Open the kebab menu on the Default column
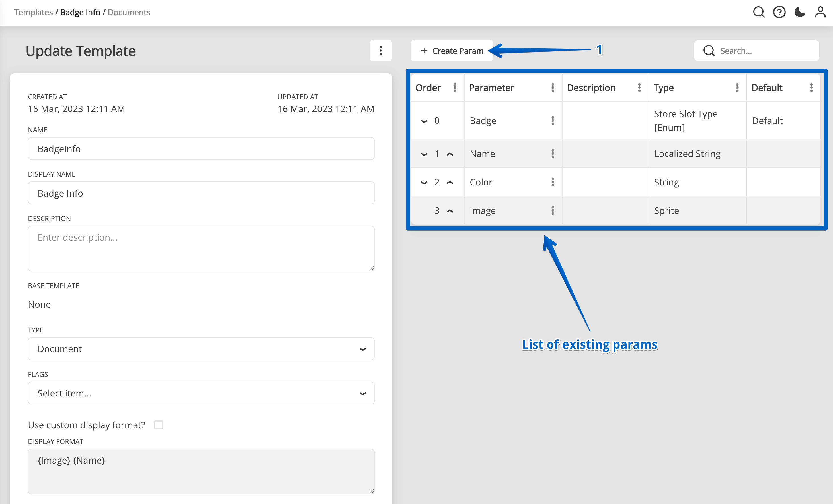The image size is (833, 504). (812, 88)
